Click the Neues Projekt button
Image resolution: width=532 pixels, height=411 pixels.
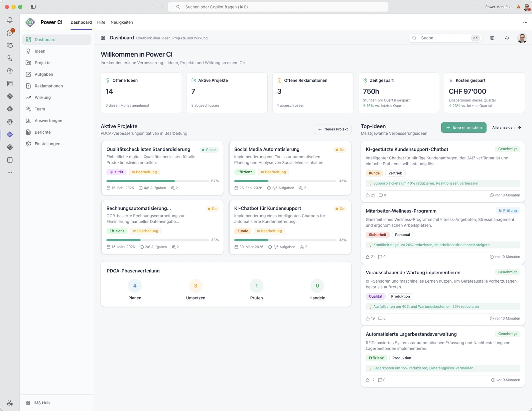333,129
